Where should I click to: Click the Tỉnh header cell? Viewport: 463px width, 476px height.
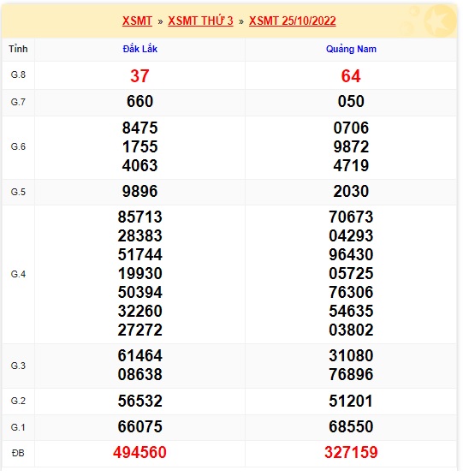click(18, 49)
